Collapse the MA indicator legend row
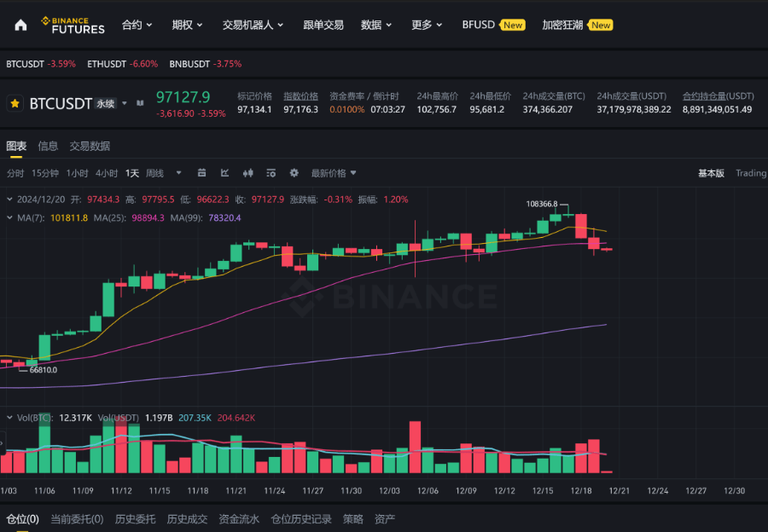768x532 pixels. (x=9, y=217)
